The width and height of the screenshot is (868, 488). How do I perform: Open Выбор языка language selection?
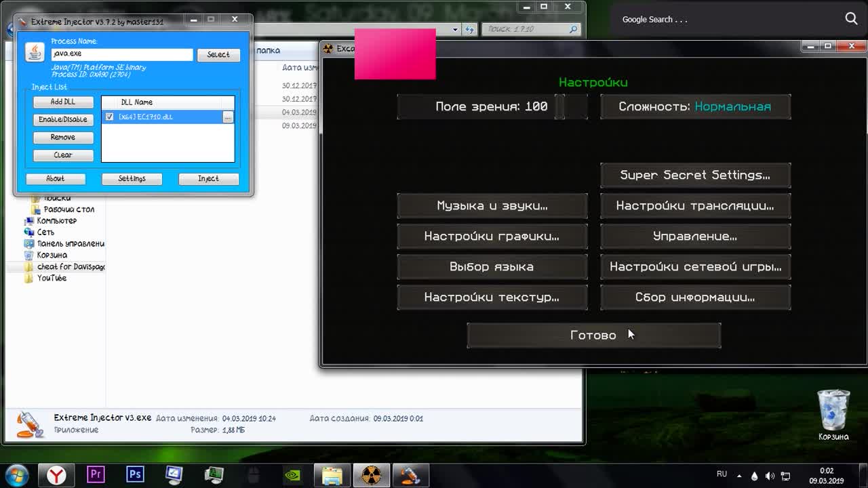492,266
